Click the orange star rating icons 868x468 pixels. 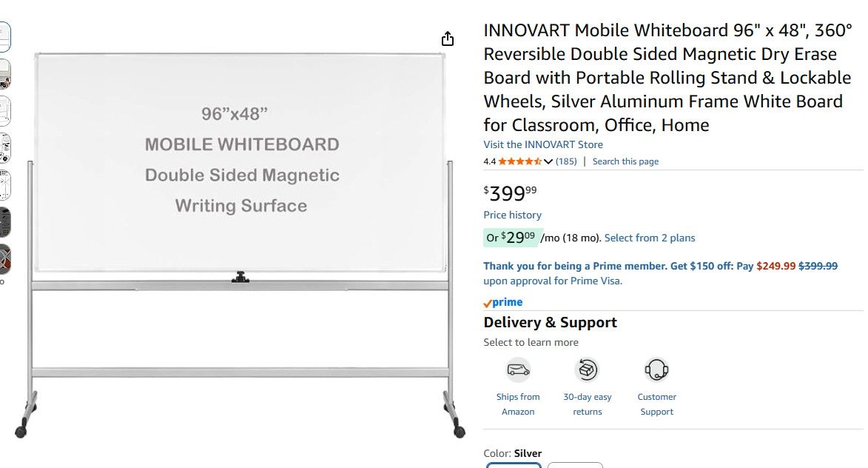[x=519, y=161]
